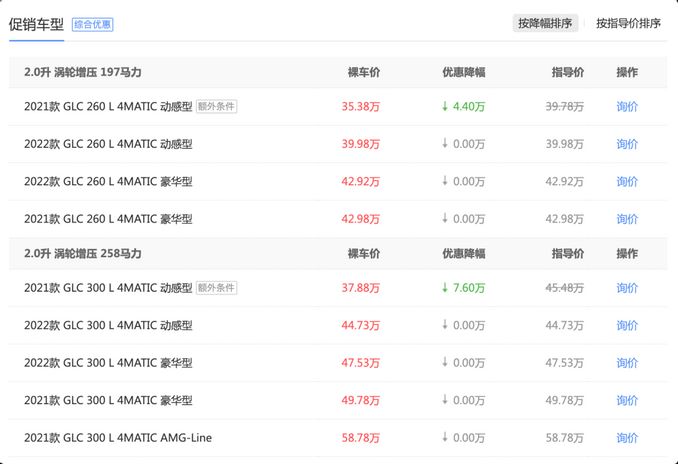Viewport: 678px width, 464px height.
Task: Click the green 4.40万 discount arrow
Action: pos(445,107)
